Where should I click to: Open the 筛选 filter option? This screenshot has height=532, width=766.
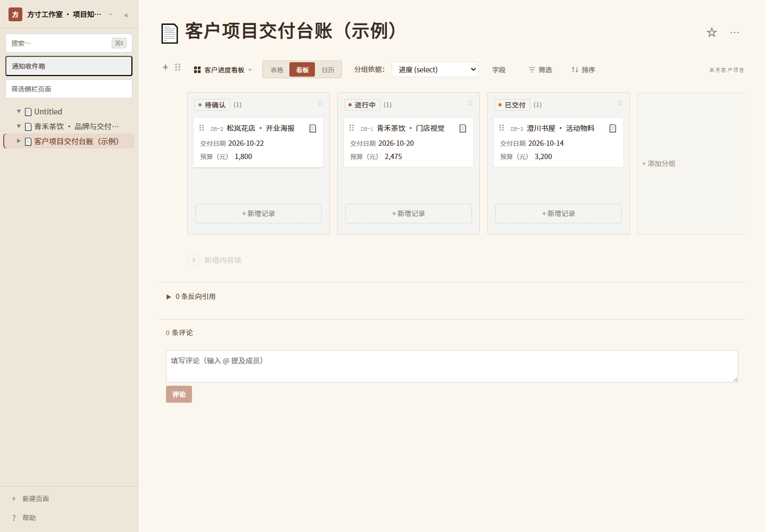pyautogui.click(x=540, y=70)
